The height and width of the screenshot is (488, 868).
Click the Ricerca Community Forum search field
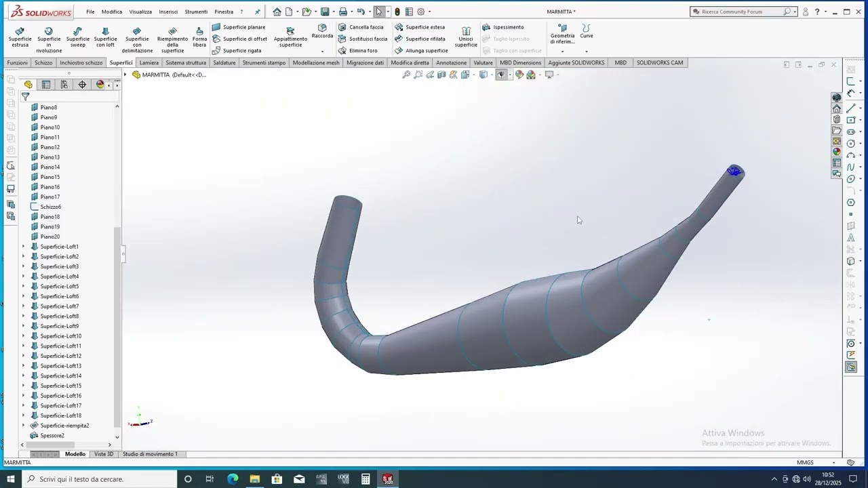pyautogui.click(x=737, y=12)
